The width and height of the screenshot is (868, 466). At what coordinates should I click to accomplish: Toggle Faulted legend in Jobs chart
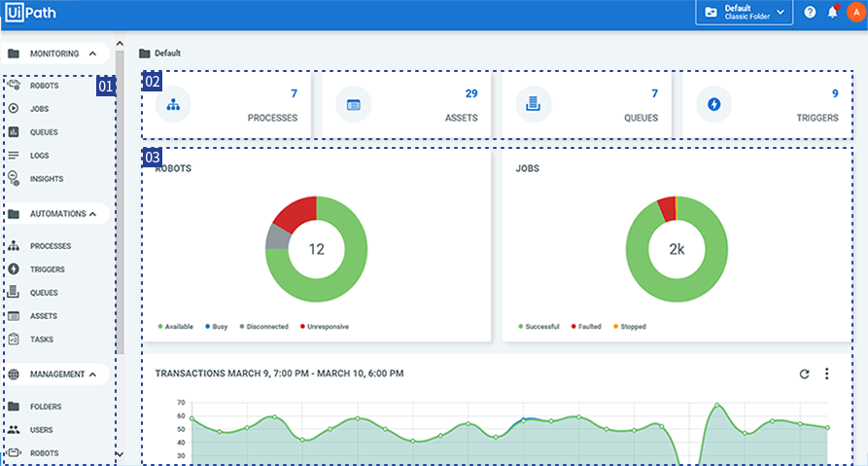(x=586, y=326)
